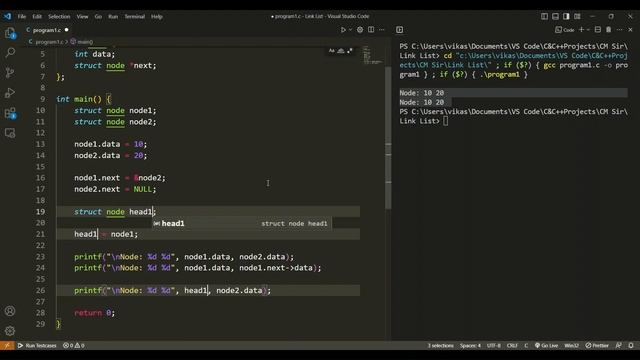Toggle the secondary sidebar layout icon
The height and width of the screenshot is (360, 640).
pos(566,16)
